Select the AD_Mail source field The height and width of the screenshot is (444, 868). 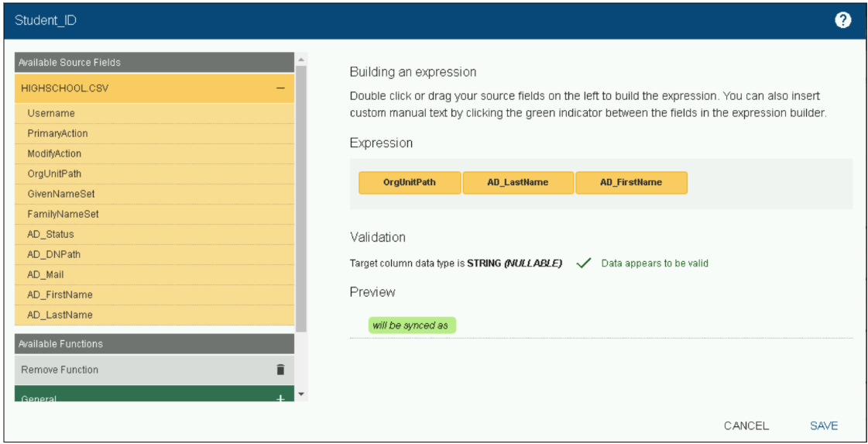pos(154,274)
